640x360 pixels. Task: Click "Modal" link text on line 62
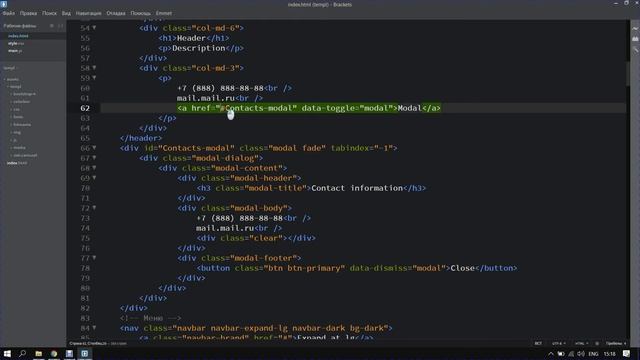[x=409, y=108]
